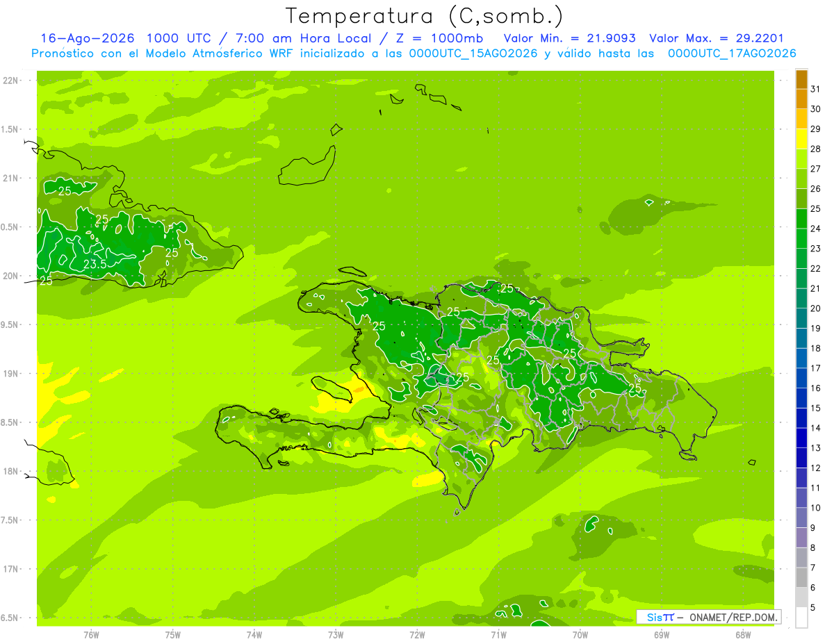This screenshot has width=834, height=644.
Task: Select valid-until time "0000UTC_17AGO2026"
Action: coord(732,53)
